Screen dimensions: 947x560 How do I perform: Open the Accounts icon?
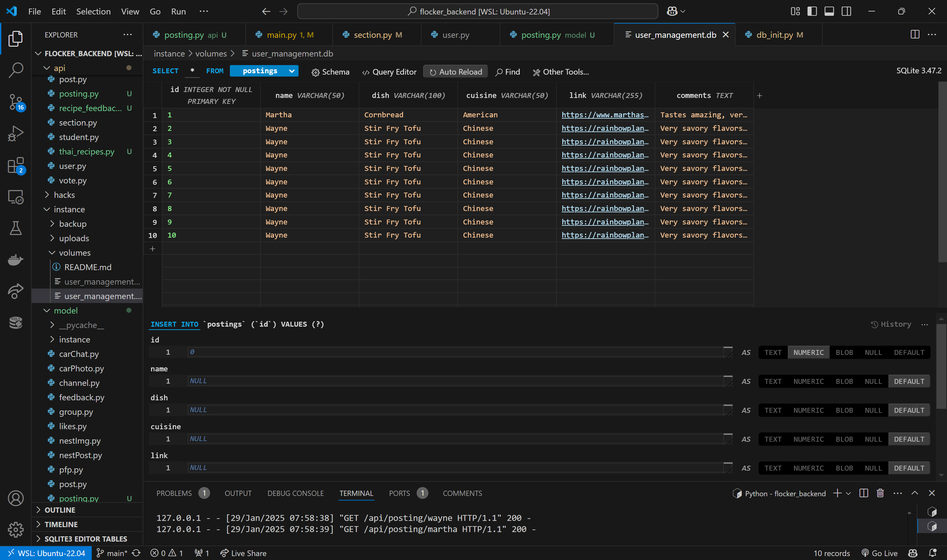point(15,499)
